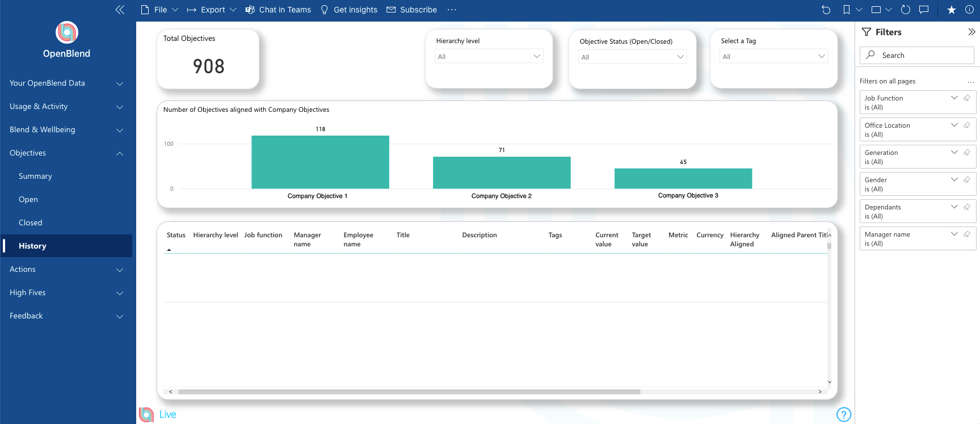
Task: Open the File menu
Action: pyautogui.click(x=159, y=10)
